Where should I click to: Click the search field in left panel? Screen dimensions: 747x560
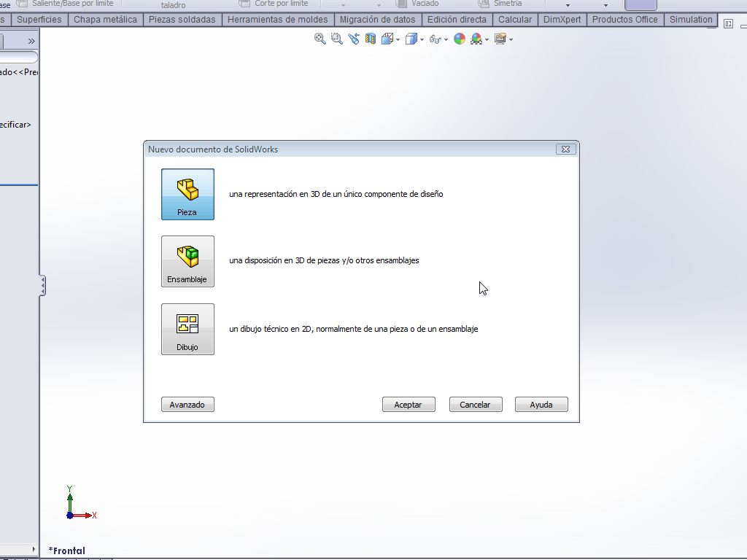tap(18, 57)
